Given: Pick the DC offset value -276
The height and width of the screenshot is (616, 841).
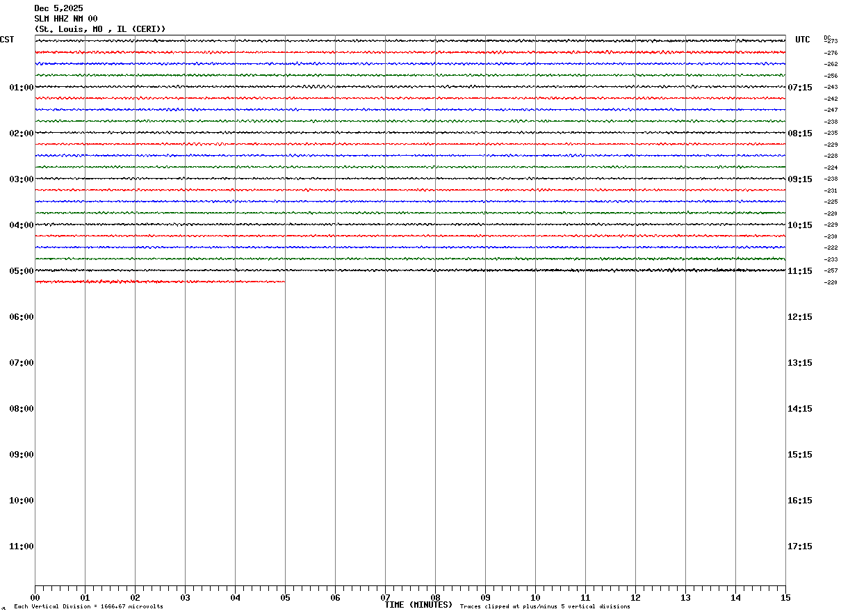Looking at the screenshot, I should pyautogui.click(x=831, y=53).
